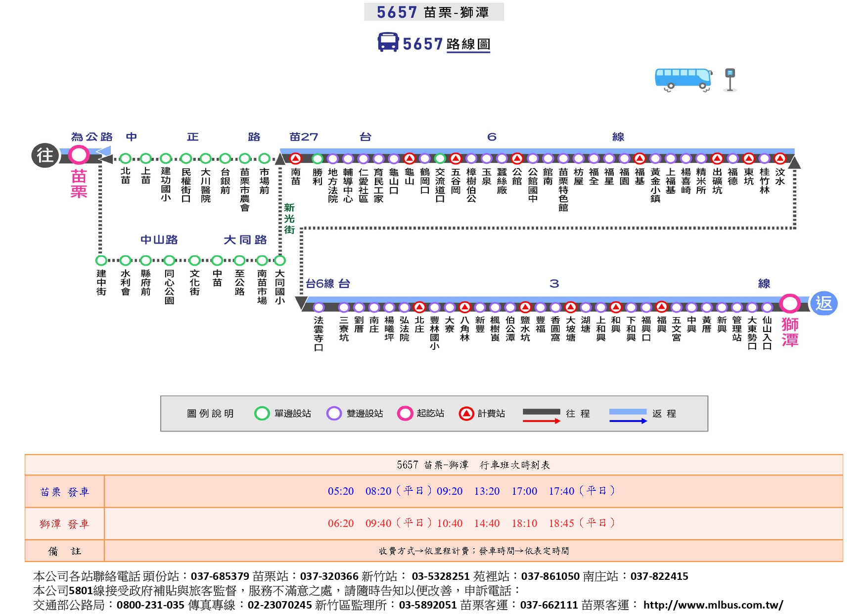Click the pink 起訖站 legend circle
Image resolution: width=868 pixels, height=614 pixels.
pos(405,413)
